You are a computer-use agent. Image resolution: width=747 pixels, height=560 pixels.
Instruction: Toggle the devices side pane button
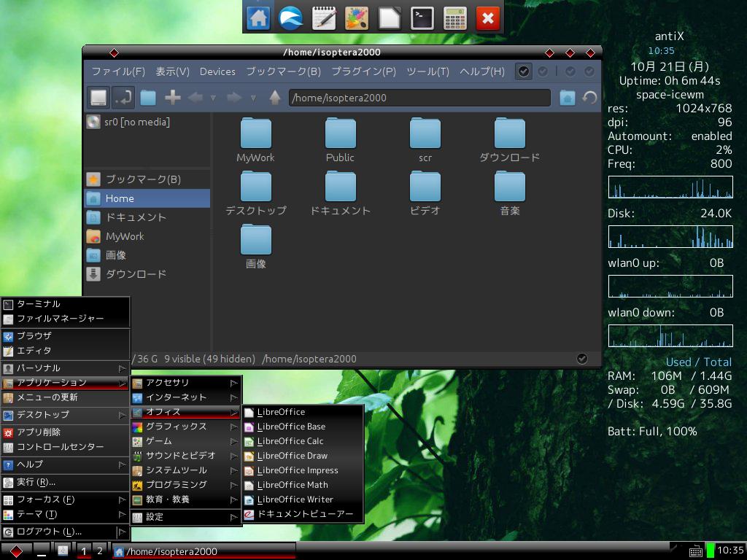pos(98,98)
